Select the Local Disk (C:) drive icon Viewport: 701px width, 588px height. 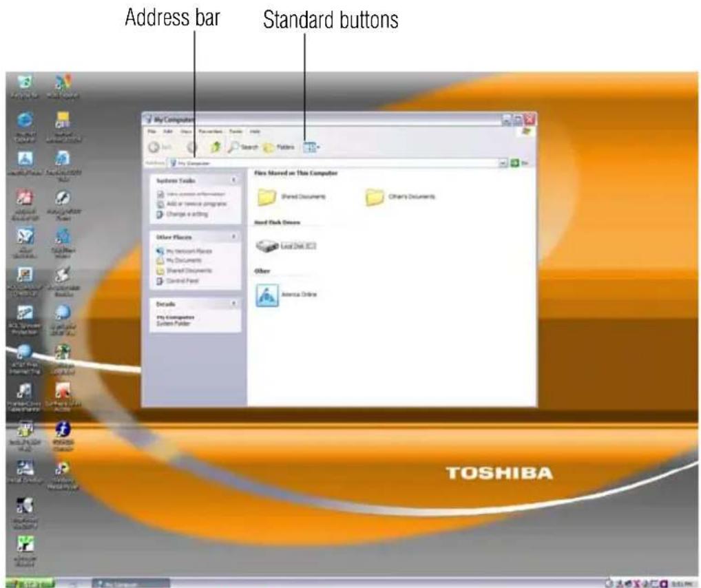point(267,246)
